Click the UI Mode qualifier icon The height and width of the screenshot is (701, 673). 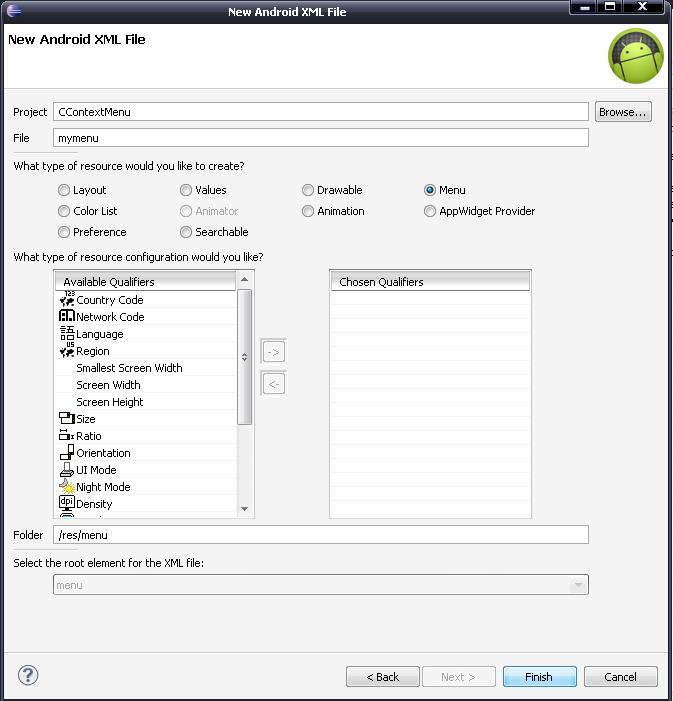pos(67,469)
